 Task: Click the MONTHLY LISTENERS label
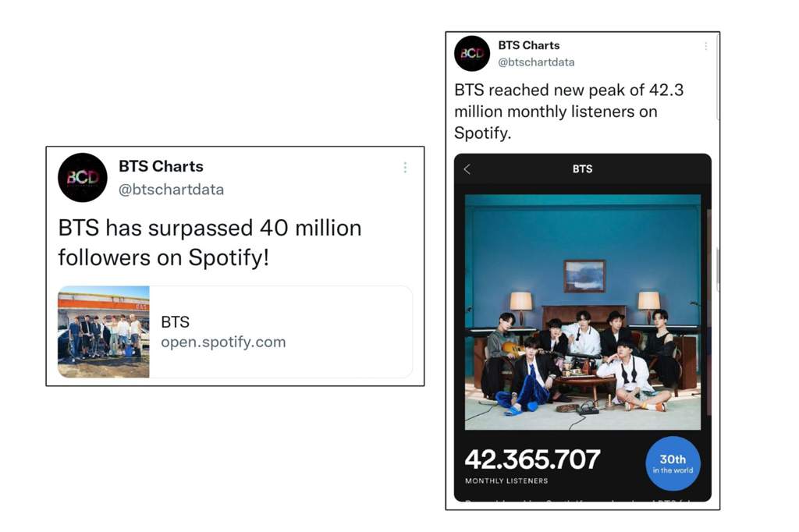pyautogui.click(x=506, y=481)
